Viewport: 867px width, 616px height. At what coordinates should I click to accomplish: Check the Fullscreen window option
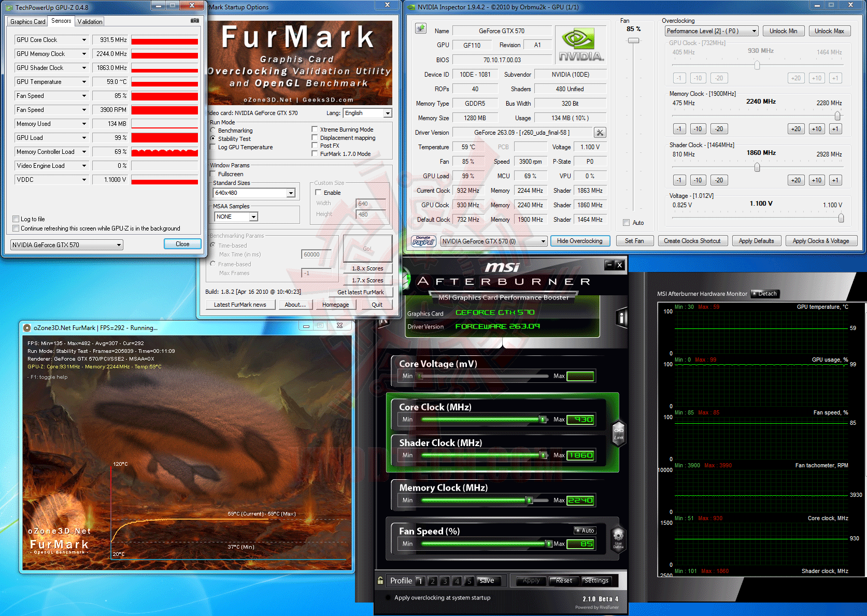(x=213, y=174)
